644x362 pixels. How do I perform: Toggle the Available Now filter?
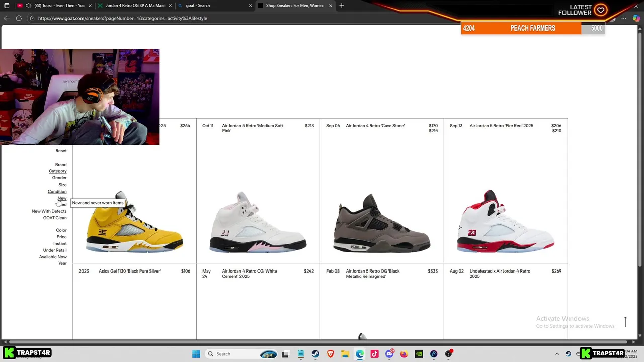tap(53, 257)
